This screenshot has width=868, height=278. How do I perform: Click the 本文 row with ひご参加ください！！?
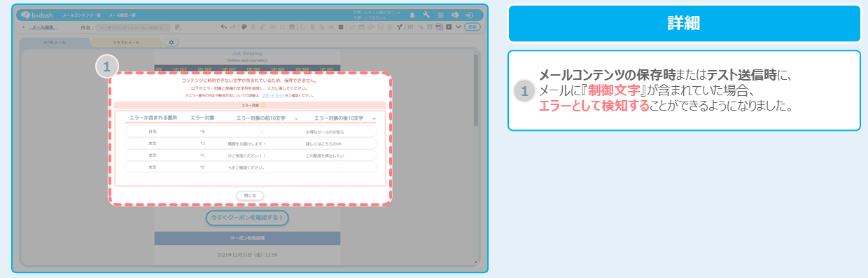[251, 155]
